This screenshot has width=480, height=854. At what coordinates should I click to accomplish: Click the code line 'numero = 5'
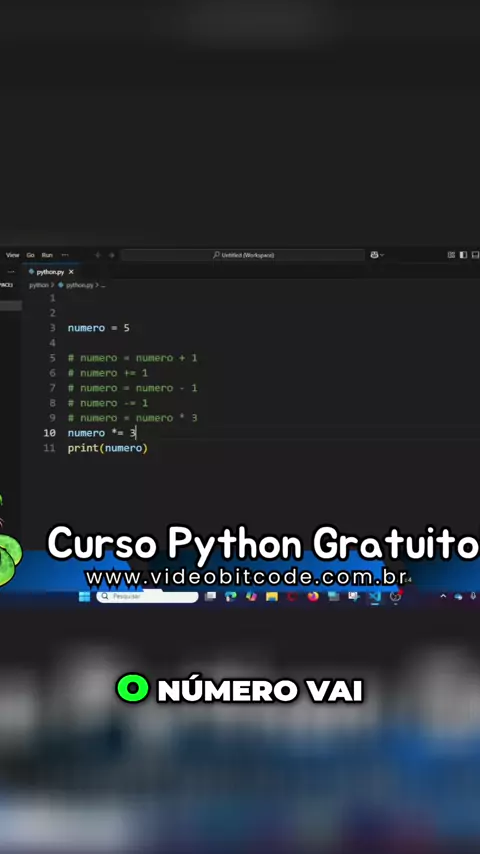coord(99,328)
